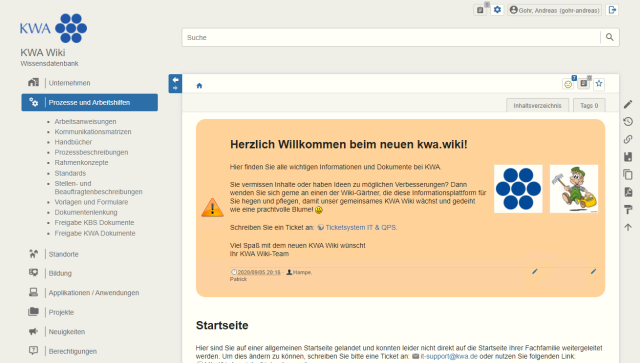Open the admin gear settings icon
The width and height of the screenshot is (640, 363).
pos(497,10)
